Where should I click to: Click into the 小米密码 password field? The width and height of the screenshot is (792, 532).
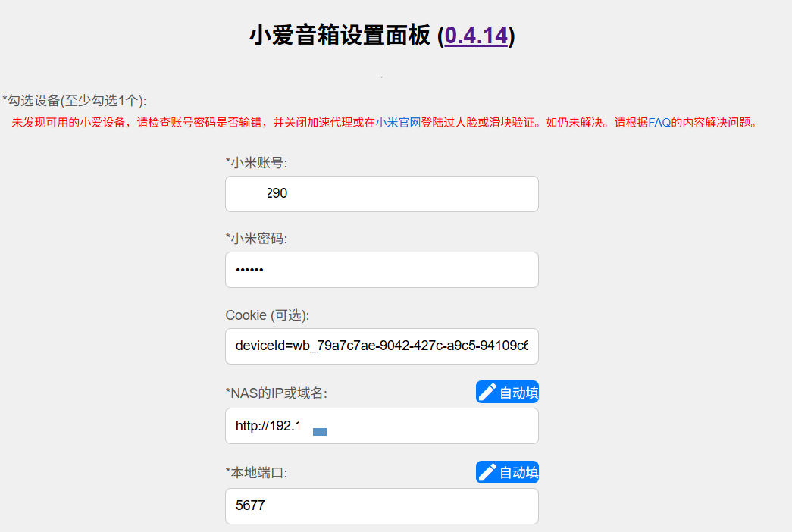381,270
